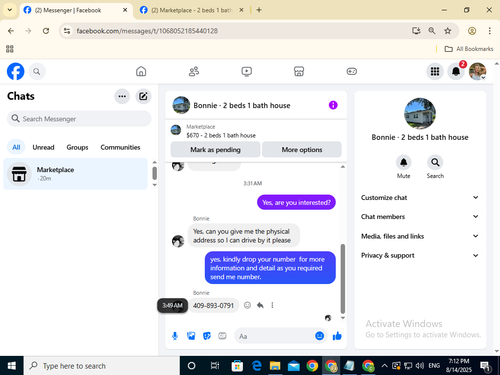Open the Facebook home logo
This screenshot has height=375, width=500.
point(16,71)
